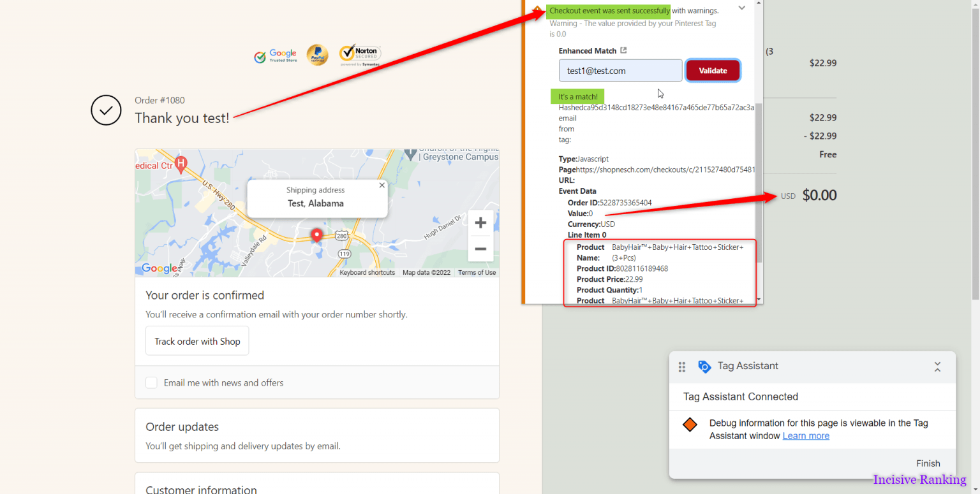Click Track order with Shop
Viewport: 980px width, 494px height.
click(x=197, y=340)
